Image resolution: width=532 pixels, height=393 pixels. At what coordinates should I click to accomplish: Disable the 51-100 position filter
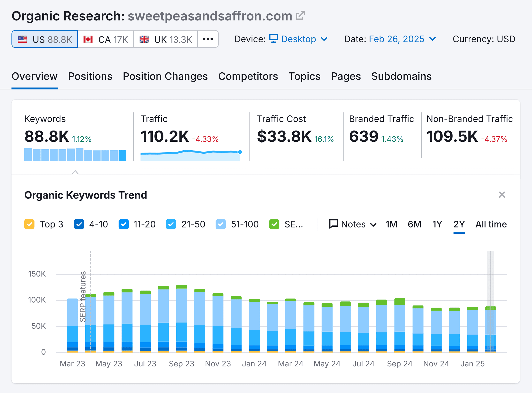coord(221,224)
